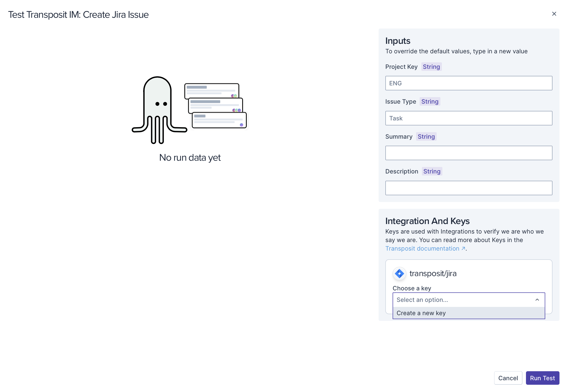Close the test dialog with X icon

(554, 14)
